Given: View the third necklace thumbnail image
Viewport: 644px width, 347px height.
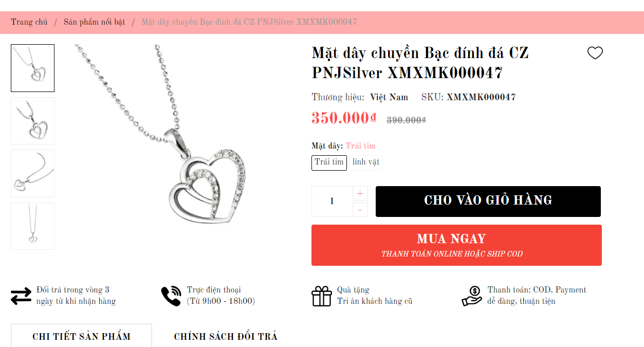Looking at the screenshot, I should pos(32,173).
